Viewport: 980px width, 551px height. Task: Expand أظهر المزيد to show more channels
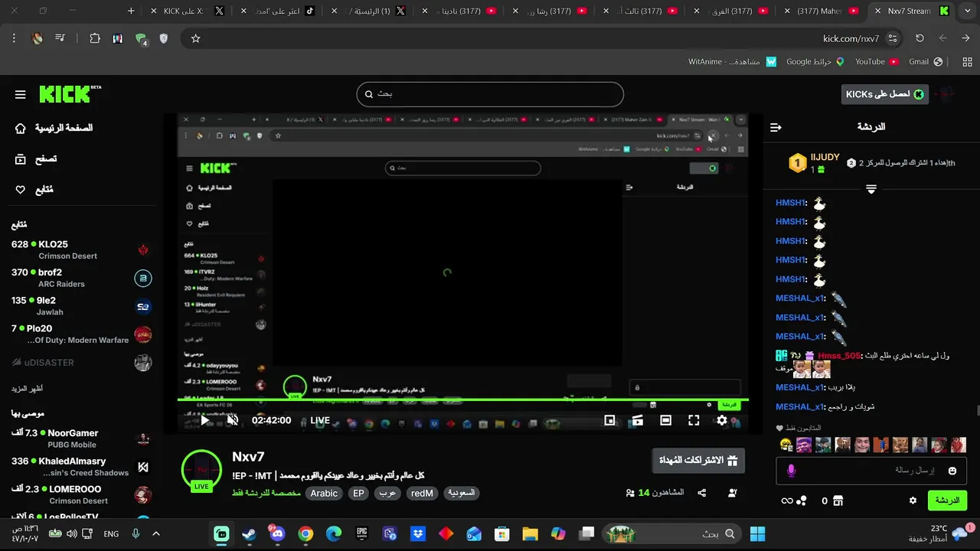tap(27, 388)
